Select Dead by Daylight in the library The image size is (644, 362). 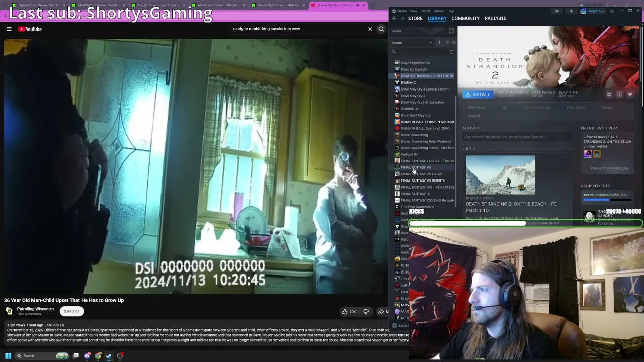pos(414,69)
